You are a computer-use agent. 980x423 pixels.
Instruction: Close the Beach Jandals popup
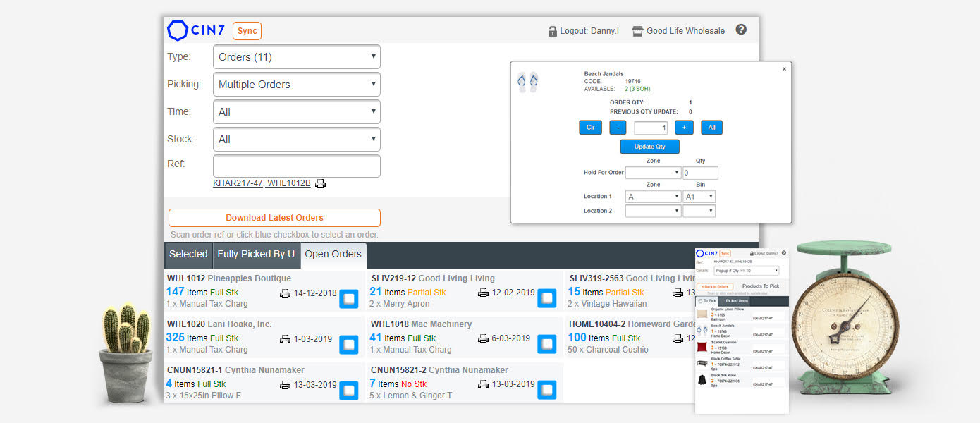pos(785,69)
